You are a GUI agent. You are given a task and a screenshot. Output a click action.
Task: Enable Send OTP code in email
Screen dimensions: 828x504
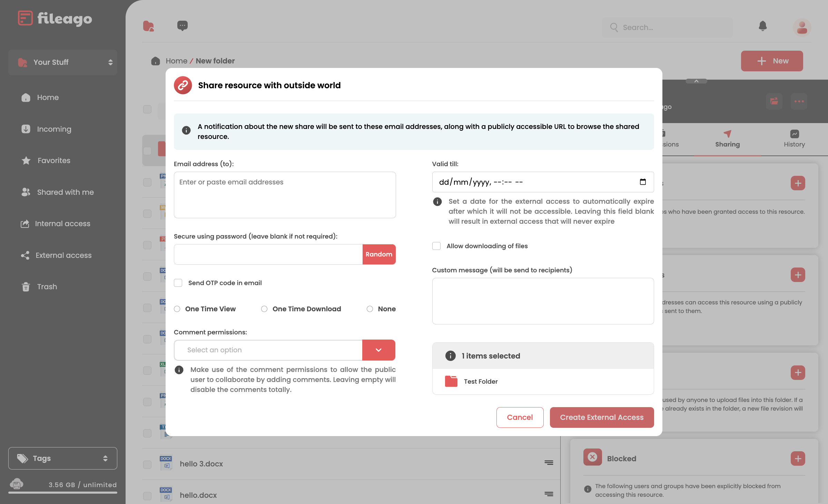(178, 283)
